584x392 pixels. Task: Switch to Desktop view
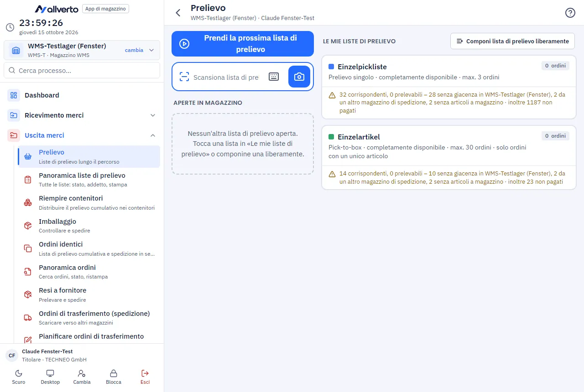coord(50,377)
